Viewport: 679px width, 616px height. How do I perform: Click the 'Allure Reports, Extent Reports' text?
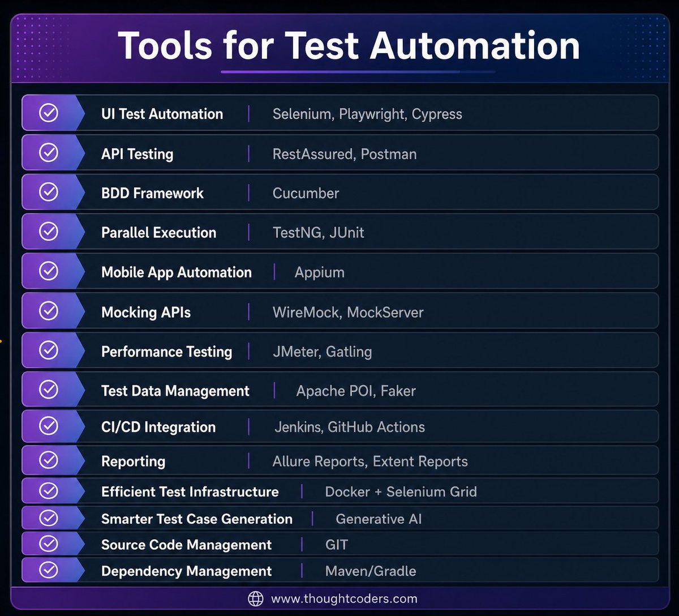[370, 461]
